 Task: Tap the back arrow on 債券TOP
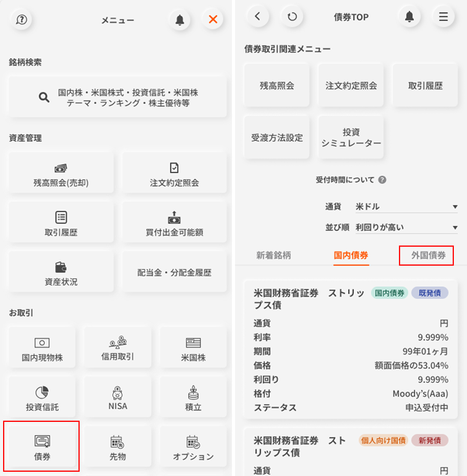pyautogui.click(x=257, y=17)
